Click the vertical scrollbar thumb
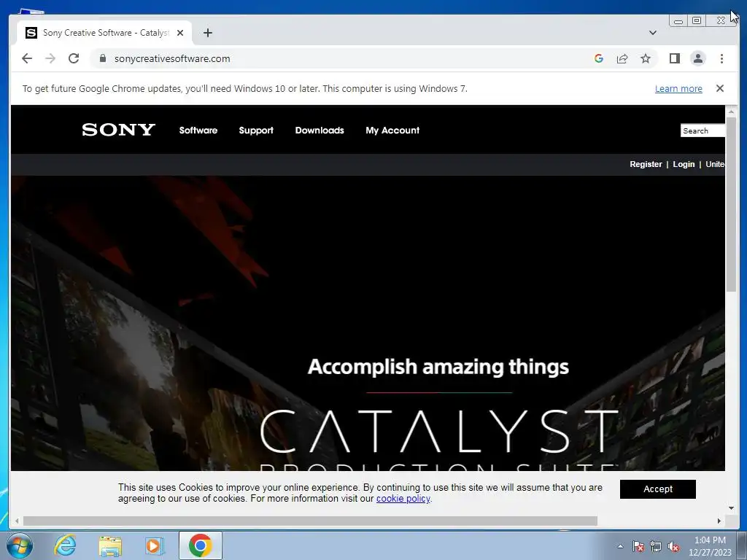 click(731, 205)
